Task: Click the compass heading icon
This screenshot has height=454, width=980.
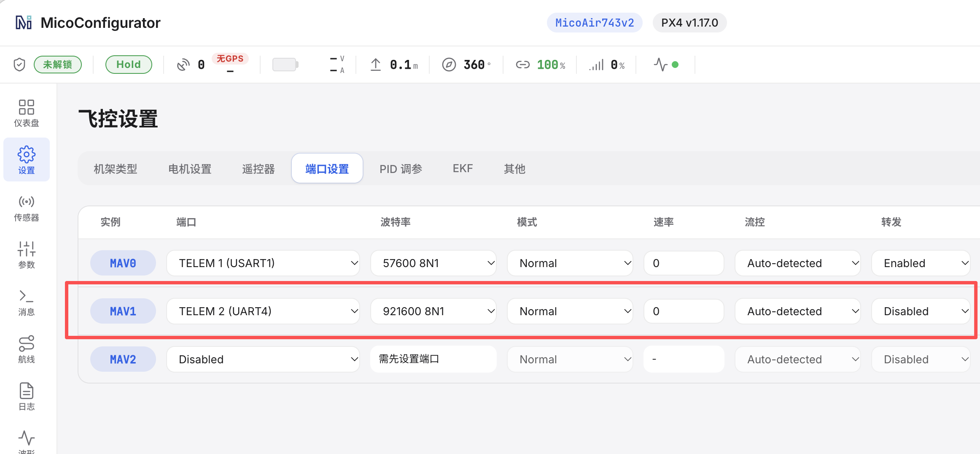Action: pyautogui.click(x=449, y=65)
